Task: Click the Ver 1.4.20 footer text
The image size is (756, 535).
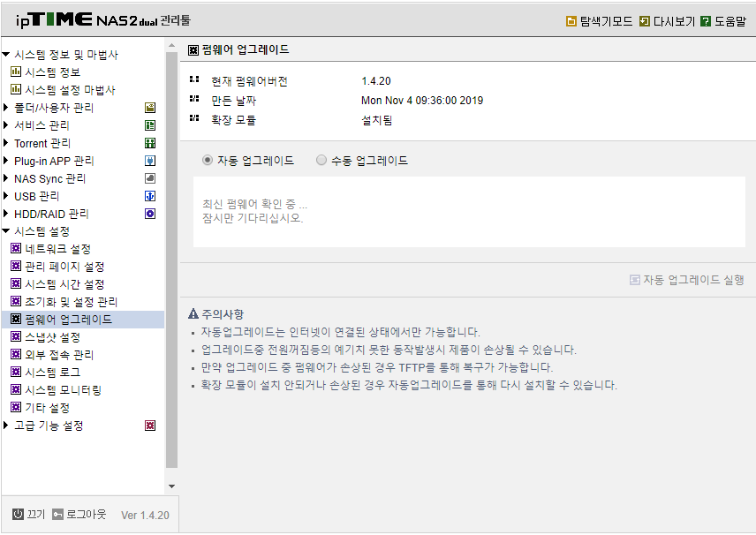Action: tap(145, 516)
